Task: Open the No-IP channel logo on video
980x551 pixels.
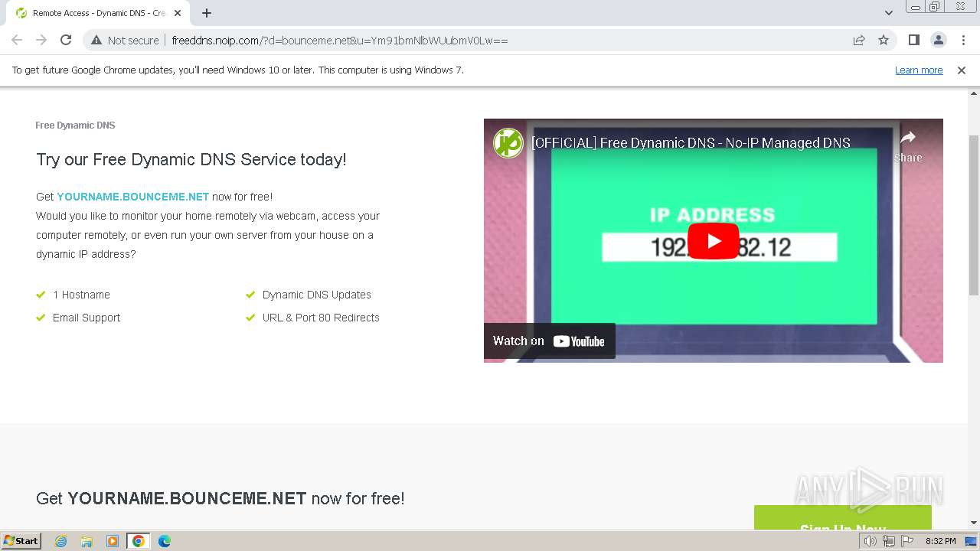Action: (508, 142)
